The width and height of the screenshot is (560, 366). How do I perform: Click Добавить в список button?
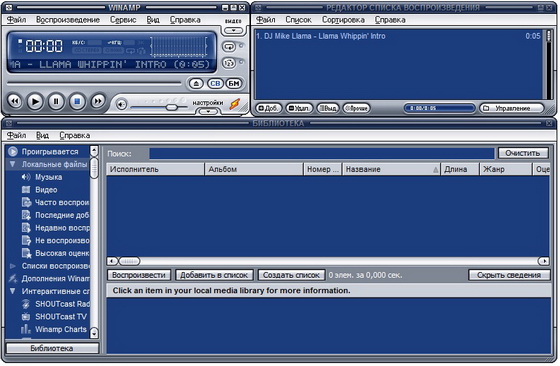(214, 275)
